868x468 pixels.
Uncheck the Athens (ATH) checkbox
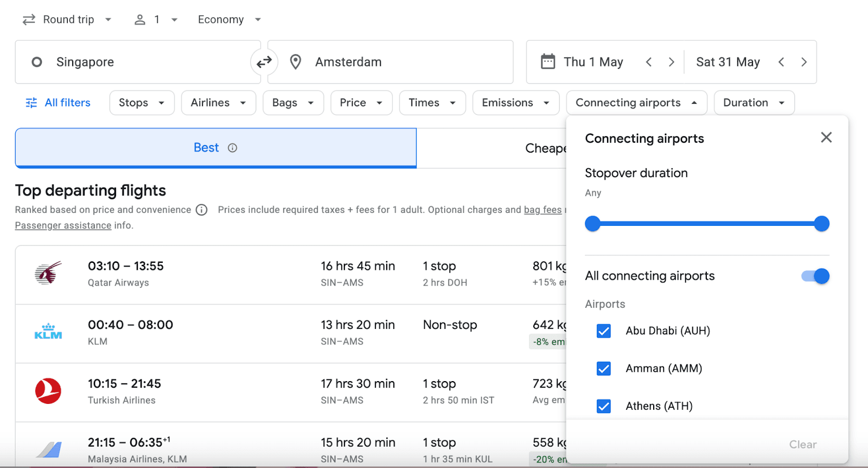(x=603, y=406)
